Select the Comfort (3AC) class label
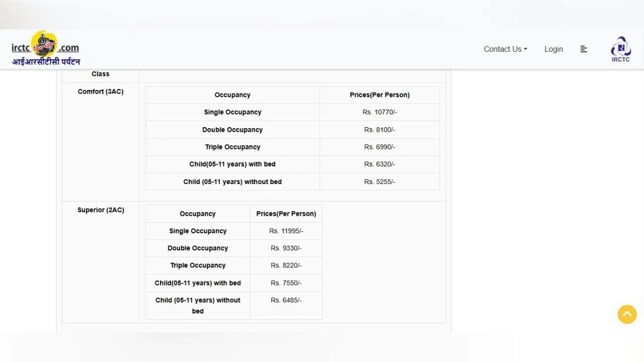The height and width of the screenshot is (362, 644). 101,92
